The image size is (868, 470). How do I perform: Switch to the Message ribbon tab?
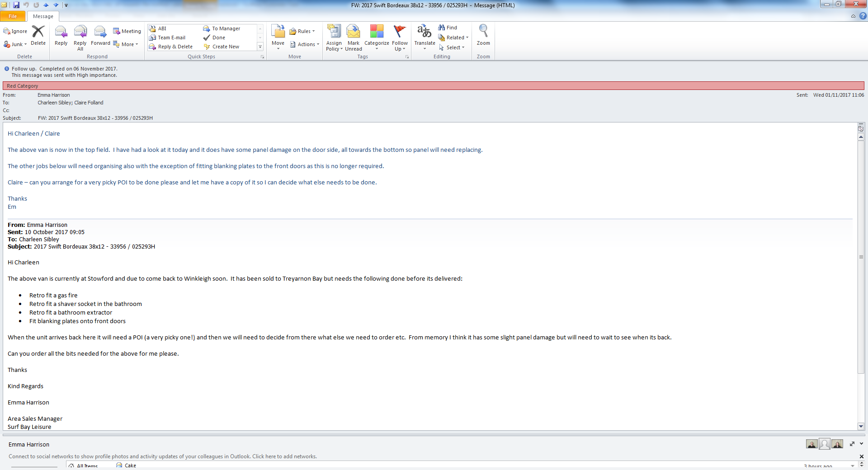point(43,16)
